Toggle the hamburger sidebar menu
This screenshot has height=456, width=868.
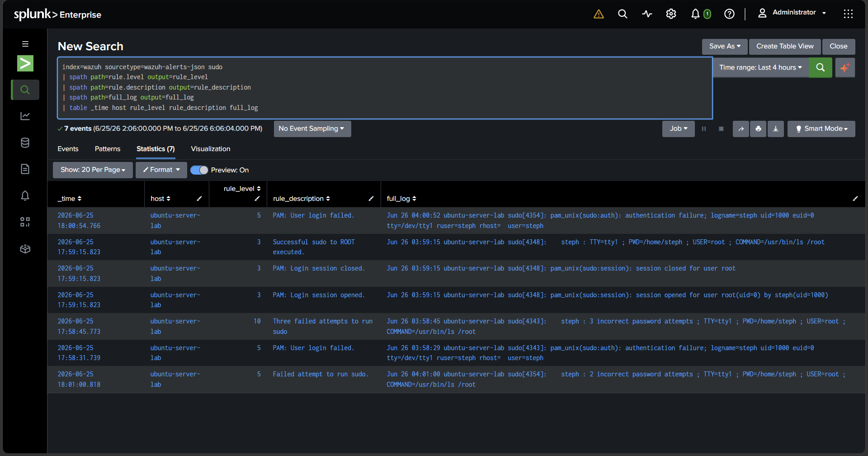coord(25,44)
